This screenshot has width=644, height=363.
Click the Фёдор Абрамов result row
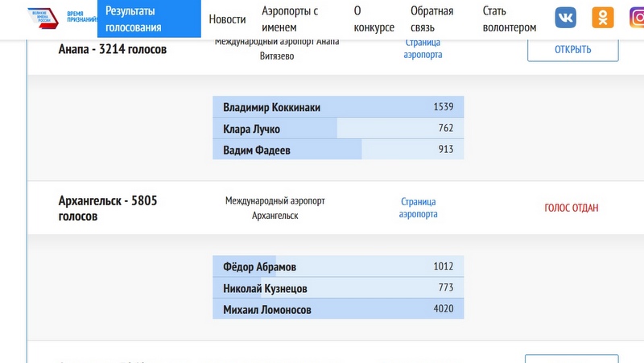[338, 266]
